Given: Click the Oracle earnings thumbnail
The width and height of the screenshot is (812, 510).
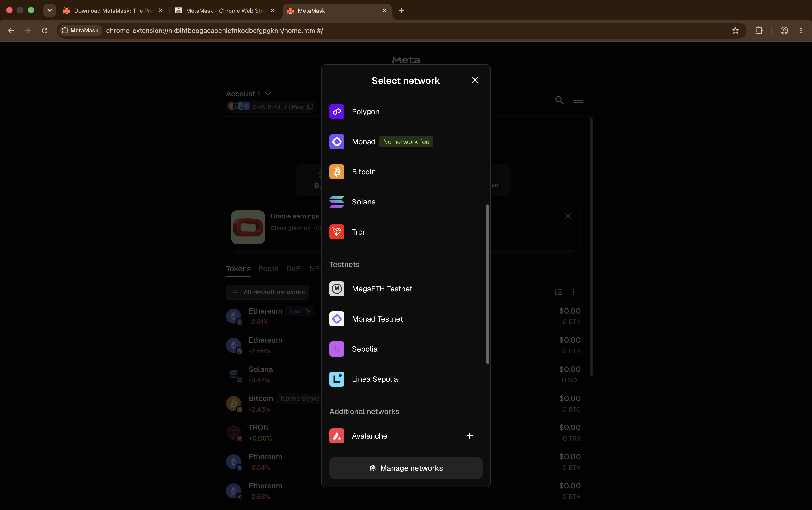Looking at the screenshot, I should click(x=248, y=227).
